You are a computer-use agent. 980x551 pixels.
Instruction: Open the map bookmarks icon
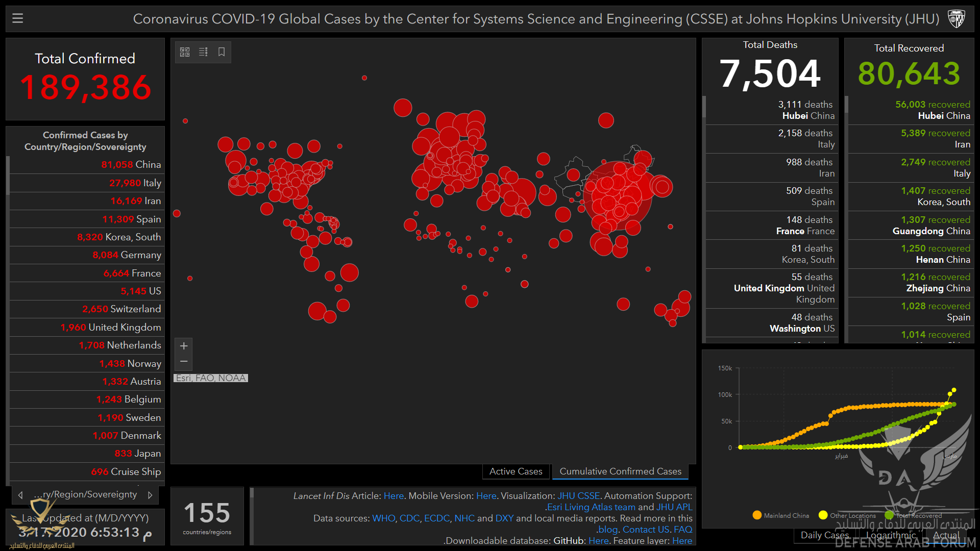pyautogui.click(x=222, y=52)
